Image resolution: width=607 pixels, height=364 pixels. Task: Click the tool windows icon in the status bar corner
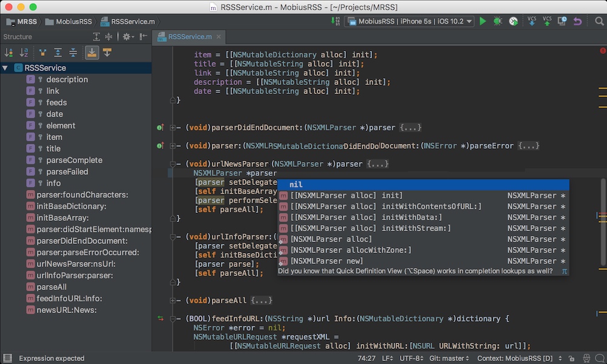(7, 358)
